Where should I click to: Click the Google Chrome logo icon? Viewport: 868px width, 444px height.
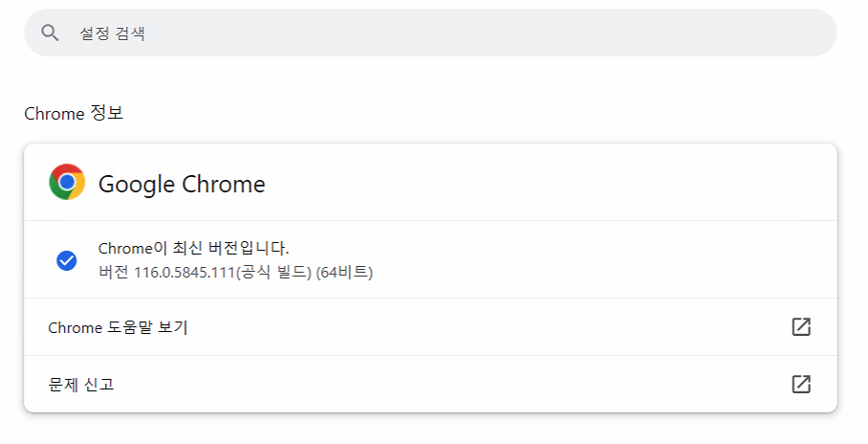click(x=67, y=183)
